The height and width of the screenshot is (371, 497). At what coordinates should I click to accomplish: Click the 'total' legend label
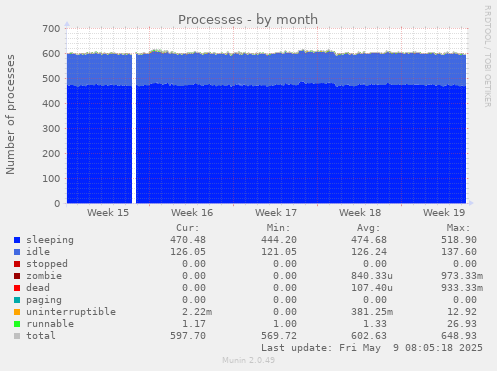point(41,336)
